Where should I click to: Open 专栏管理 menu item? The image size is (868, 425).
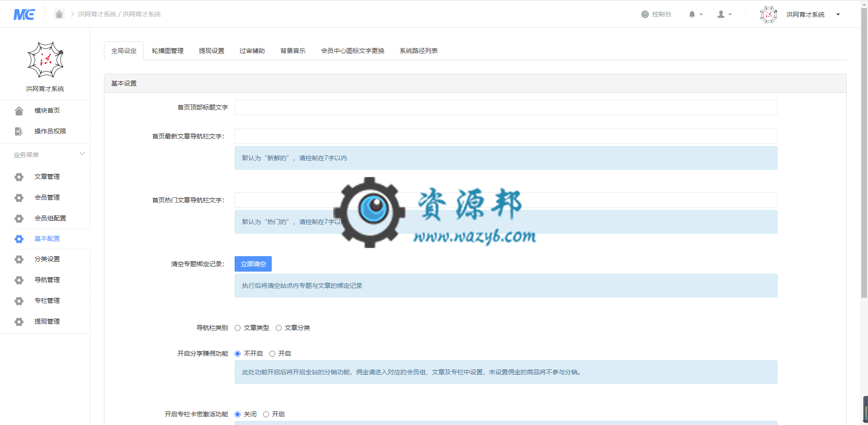point(47,301)
